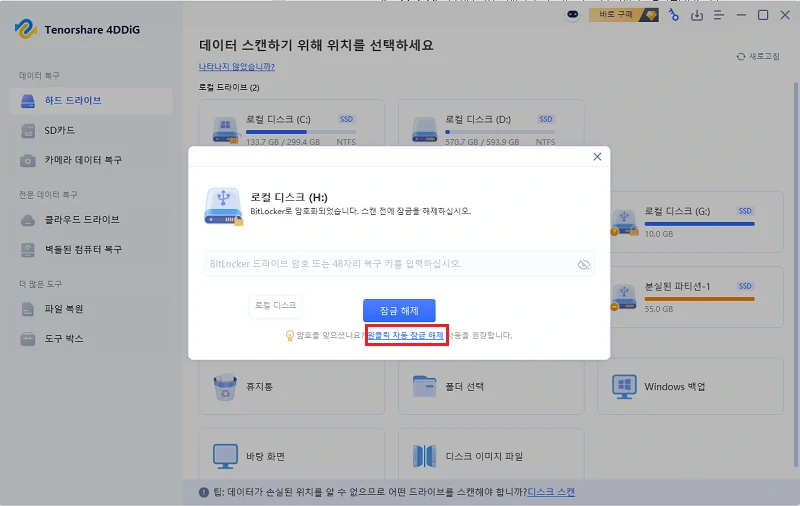Open 폴더 선택 location
Screen dimensions: 800x506
[x=491, y=387]
